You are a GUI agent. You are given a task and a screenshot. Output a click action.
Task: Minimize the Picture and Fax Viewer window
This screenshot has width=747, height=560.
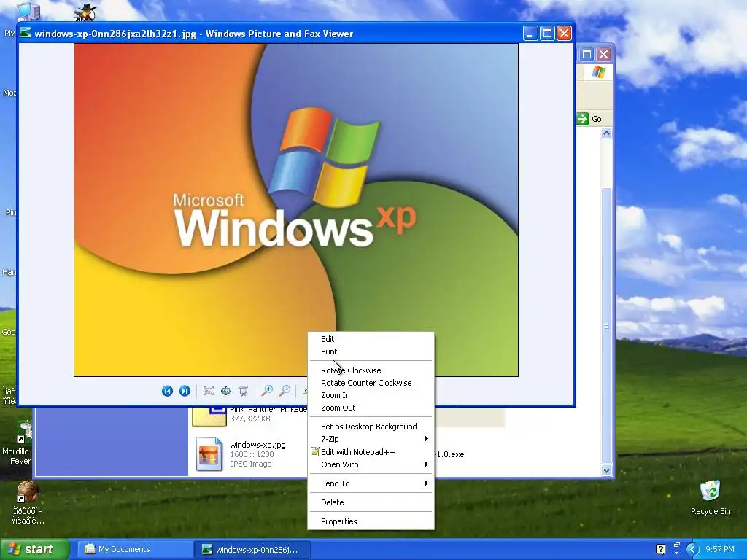click(530, 34)
